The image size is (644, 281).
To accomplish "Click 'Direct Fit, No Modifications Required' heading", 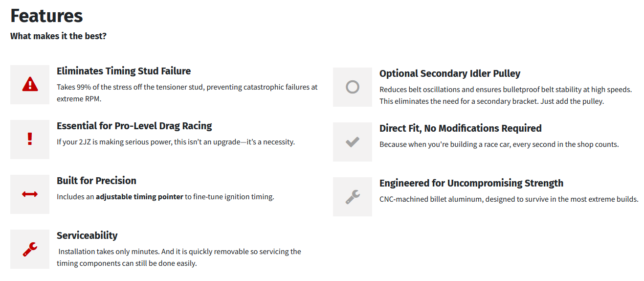I will point(461,128).
